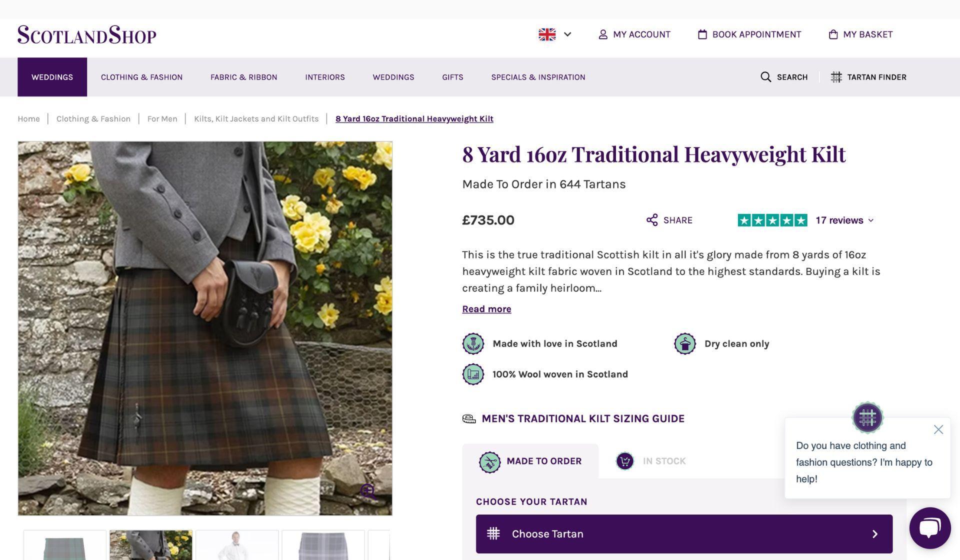960x560 pixels.
Task: Click the Read more link
Action: pyautogui.click(x=486, y=309)
